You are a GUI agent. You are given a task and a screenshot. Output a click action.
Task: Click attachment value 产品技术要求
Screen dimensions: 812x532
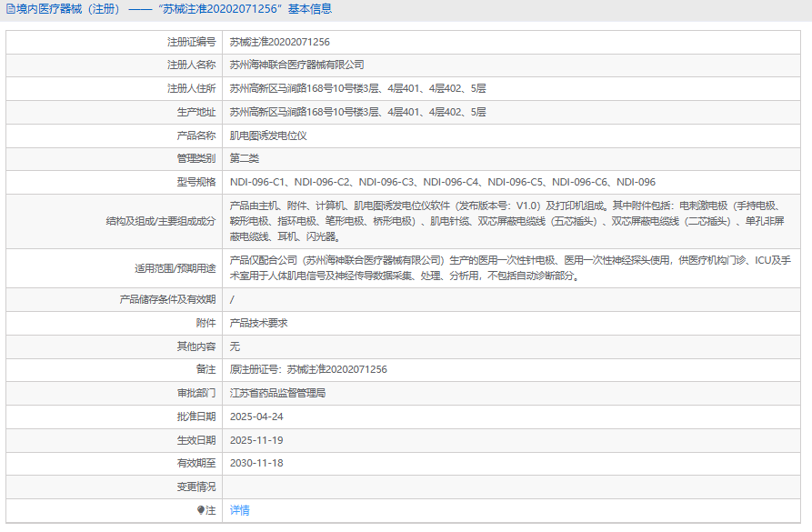click(x=258, y=323)
